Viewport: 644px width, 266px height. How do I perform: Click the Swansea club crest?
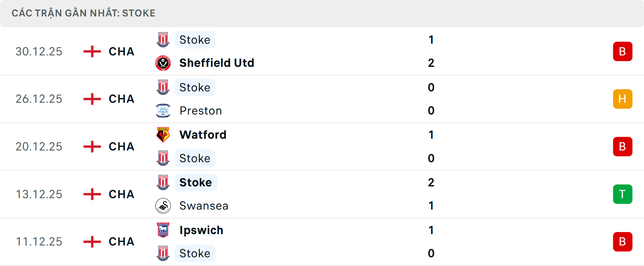click(x=163, y=206)
